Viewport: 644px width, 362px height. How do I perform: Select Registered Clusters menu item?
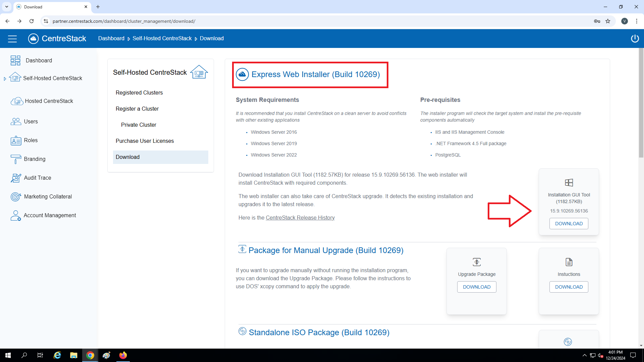139,93
